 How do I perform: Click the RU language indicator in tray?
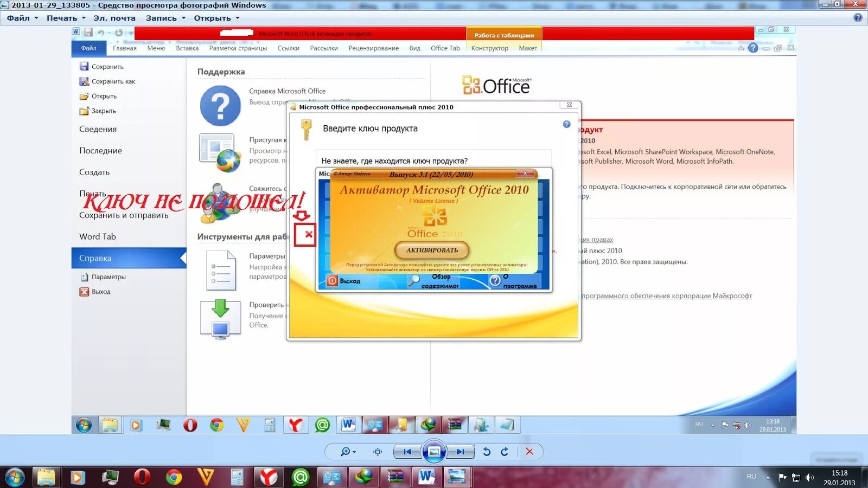pyautogui.click(x=751, y=477)
